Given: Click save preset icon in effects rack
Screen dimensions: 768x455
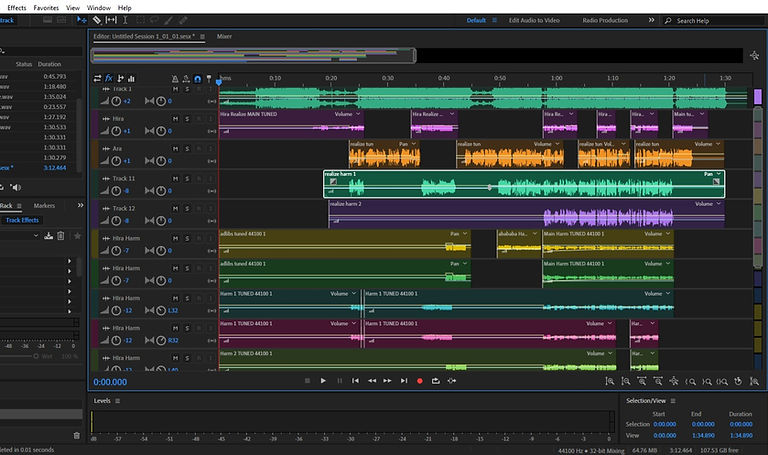Looking at the screenshot, I should coord(48,236).
